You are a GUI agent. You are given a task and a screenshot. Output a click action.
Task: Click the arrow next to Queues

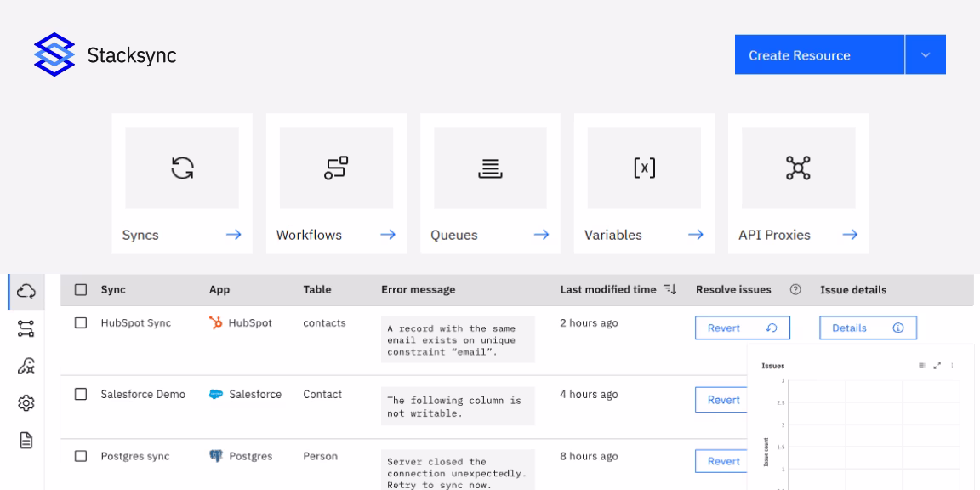[541, 235]
